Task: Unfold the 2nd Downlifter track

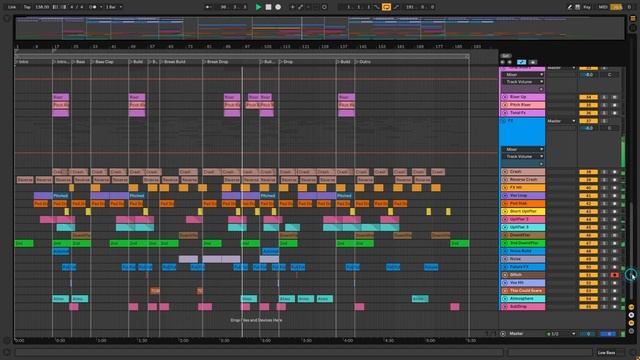Action: tap(504, 243)
